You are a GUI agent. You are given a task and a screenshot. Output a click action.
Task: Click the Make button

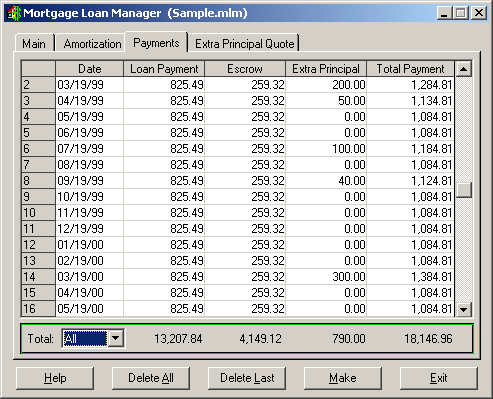coord(343,378)
